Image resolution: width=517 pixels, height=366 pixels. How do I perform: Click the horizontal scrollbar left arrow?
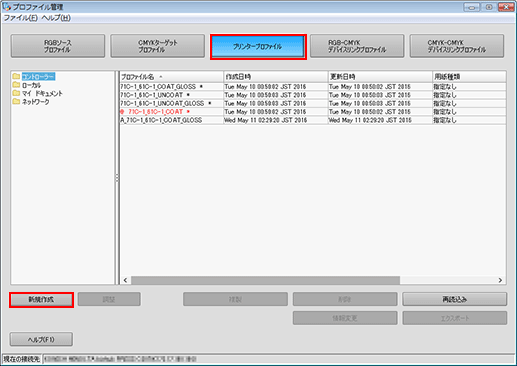click(x=125, y=280)
